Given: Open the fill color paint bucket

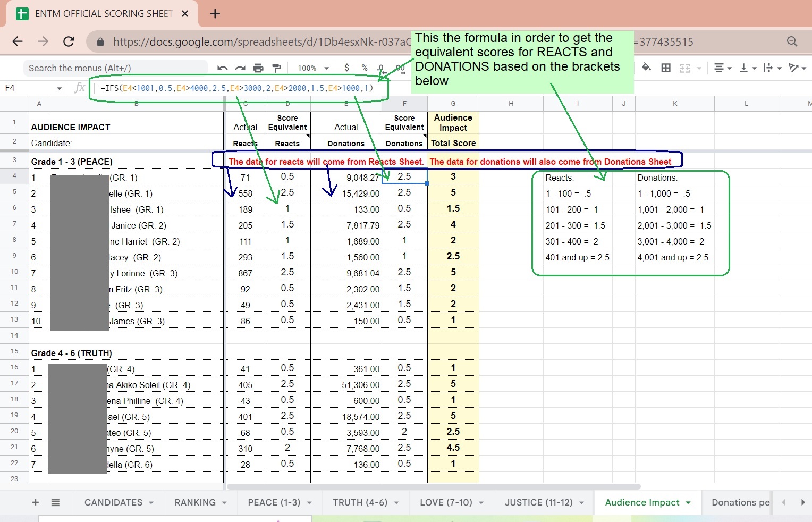Looking at the screenshot, I should click(646, 68).
